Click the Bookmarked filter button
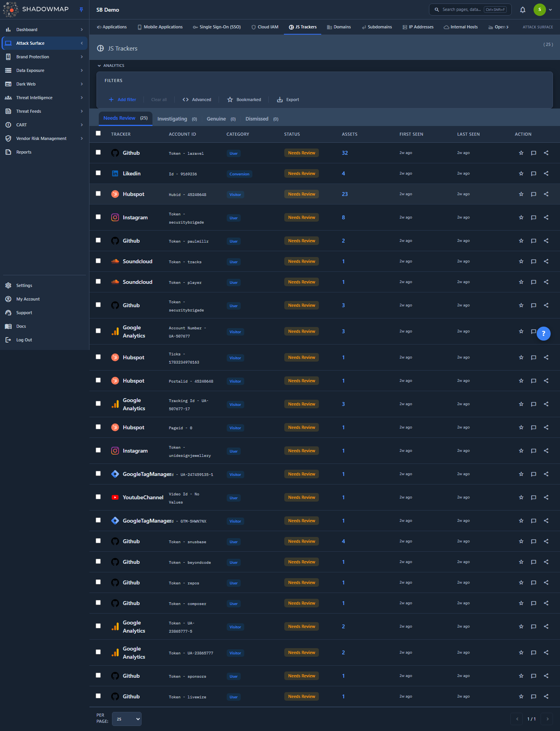This screenshot has width=560, height=731. point(244,100)
